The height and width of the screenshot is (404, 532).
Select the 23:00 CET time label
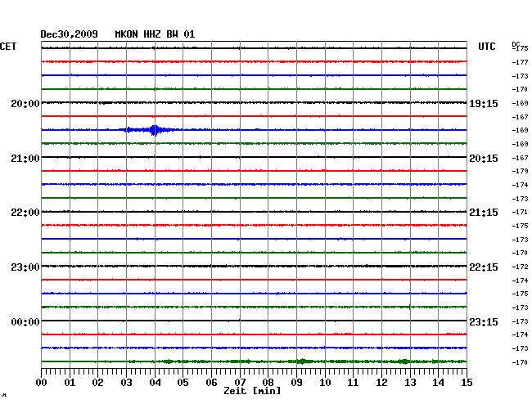coord(25,267)
